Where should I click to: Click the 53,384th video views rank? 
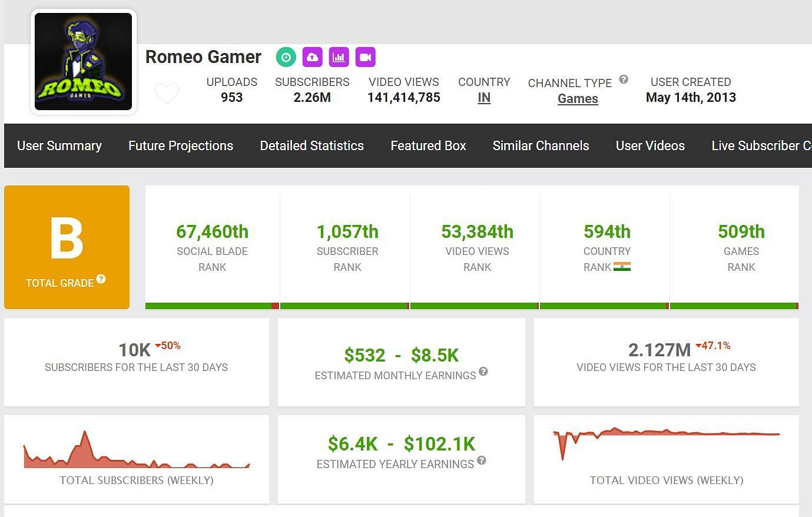click(x=477, y=231)
